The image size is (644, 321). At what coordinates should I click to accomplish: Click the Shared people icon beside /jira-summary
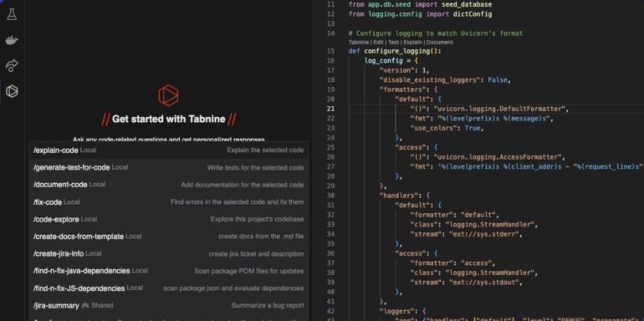(85, 305)
